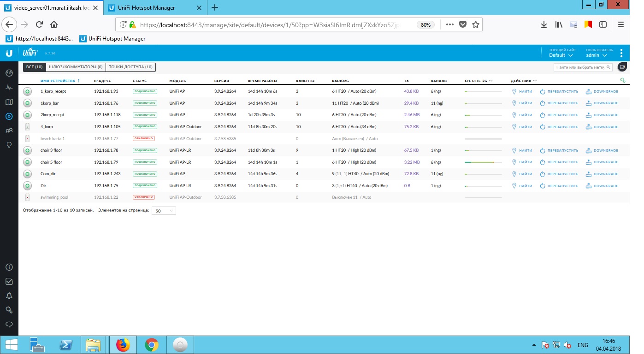The image size is (644, 354).
Task: Open the Events checklist icon in sidebar
Action: [9, 281]
